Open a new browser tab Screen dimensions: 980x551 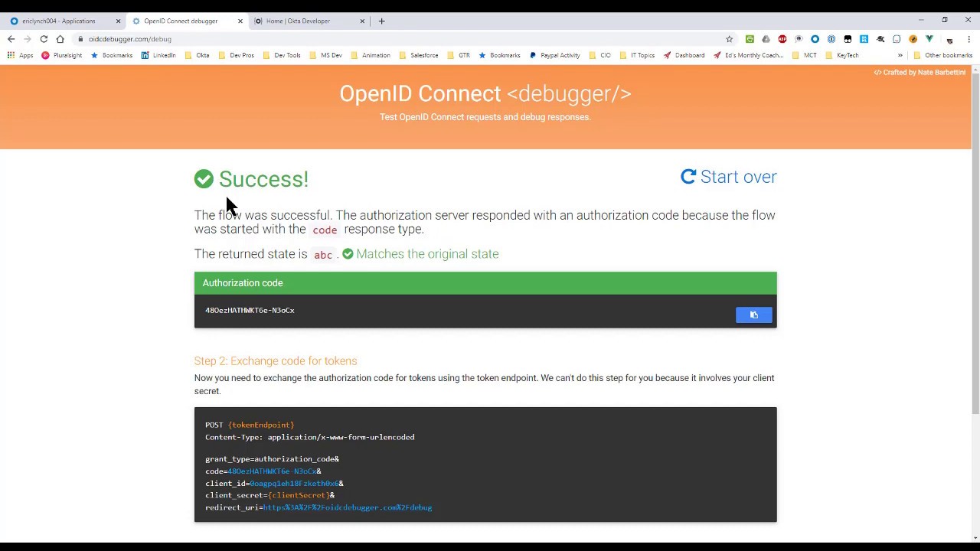[x=381, y=21]
